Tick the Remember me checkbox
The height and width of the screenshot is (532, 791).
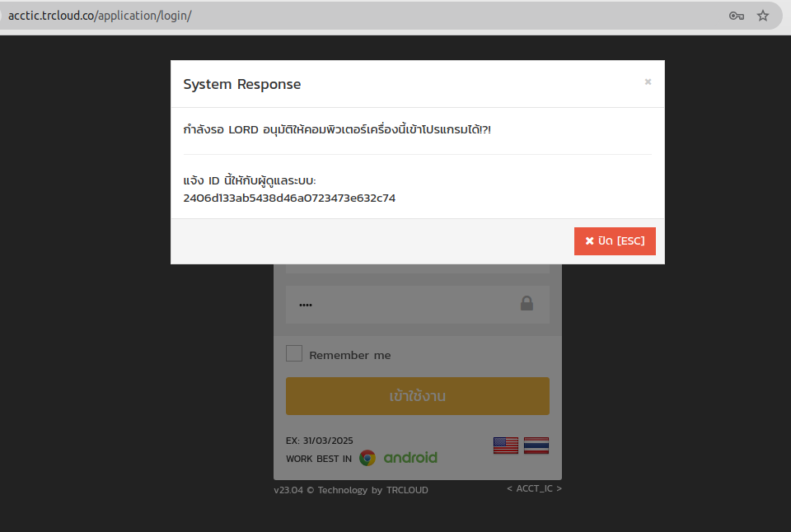pos(294,353)
